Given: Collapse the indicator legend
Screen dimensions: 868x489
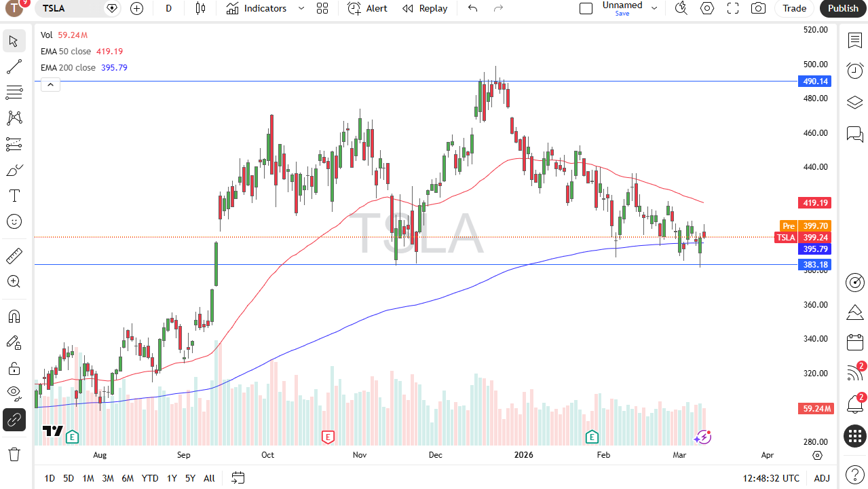Looking at the screenshot, I should point(50,85).
